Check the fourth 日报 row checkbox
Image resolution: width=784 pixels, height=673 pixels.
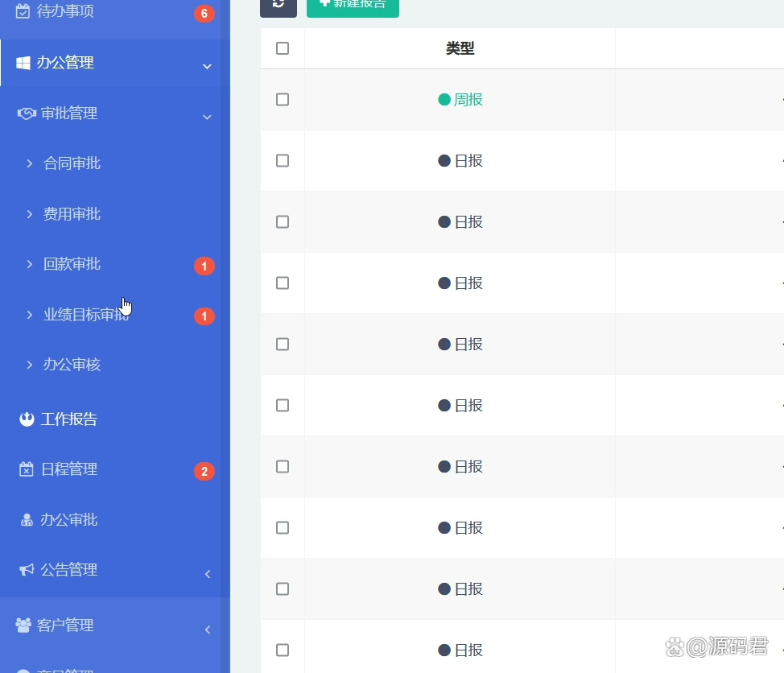pos(283,344)
